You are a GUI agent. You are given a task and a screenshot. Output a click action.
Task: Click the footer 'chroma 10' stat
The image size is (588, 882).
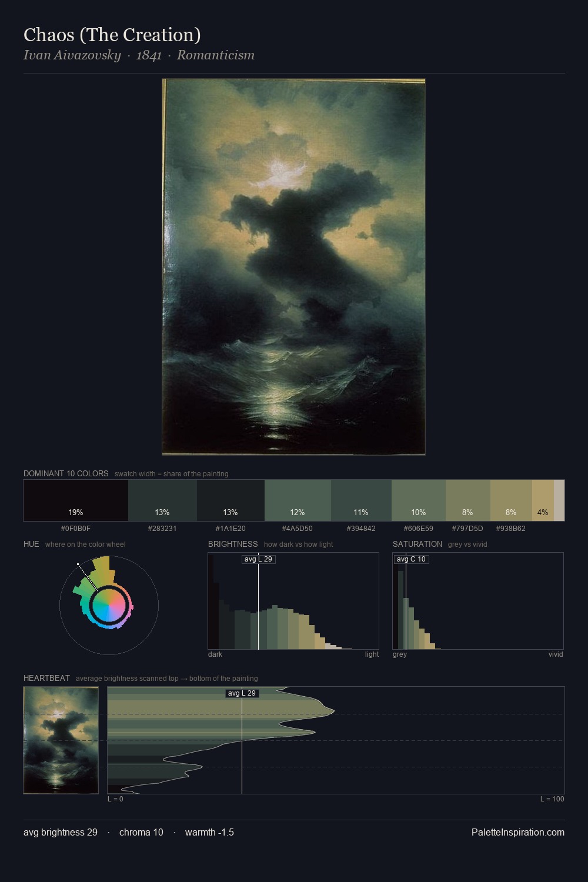click(141, 832)
